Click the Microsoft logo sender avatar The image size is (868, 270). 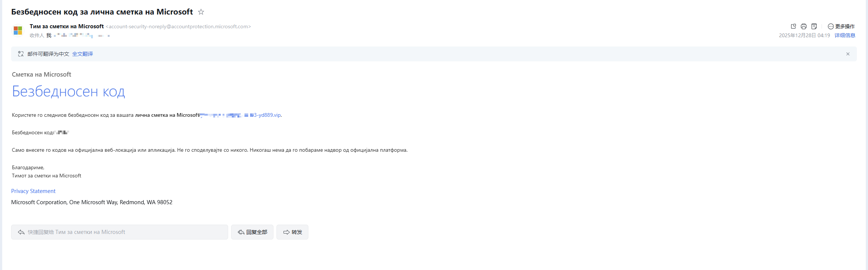point(18,30)
